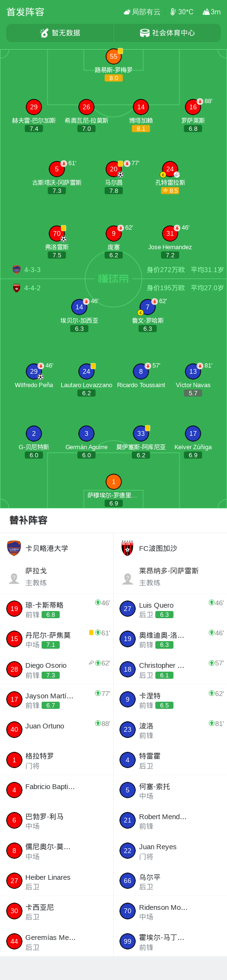
Task: Tap player 9 庞塞 circle
Action: pos(114,234)
